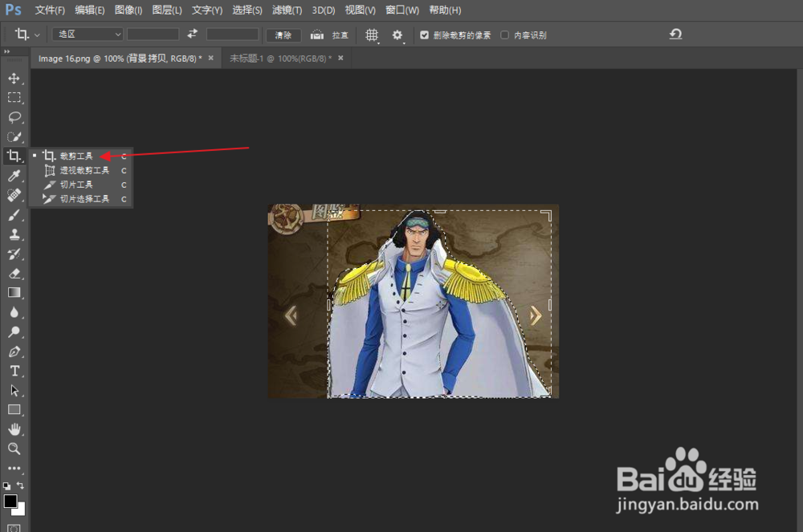Select the Horizontal Type tool
This screenshot has width=803, height=532.
(14, 371)
